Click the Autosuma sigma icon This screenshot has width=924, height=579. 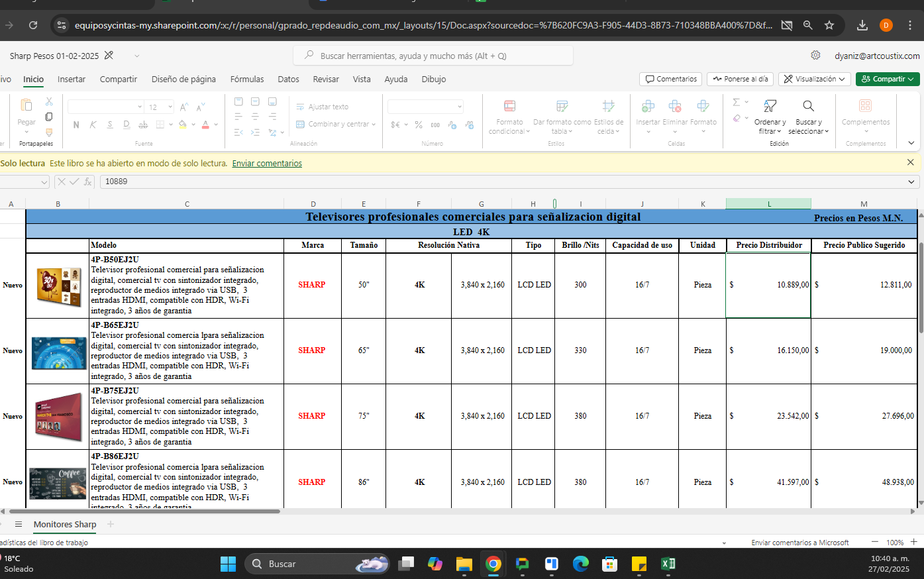point(737,102)
